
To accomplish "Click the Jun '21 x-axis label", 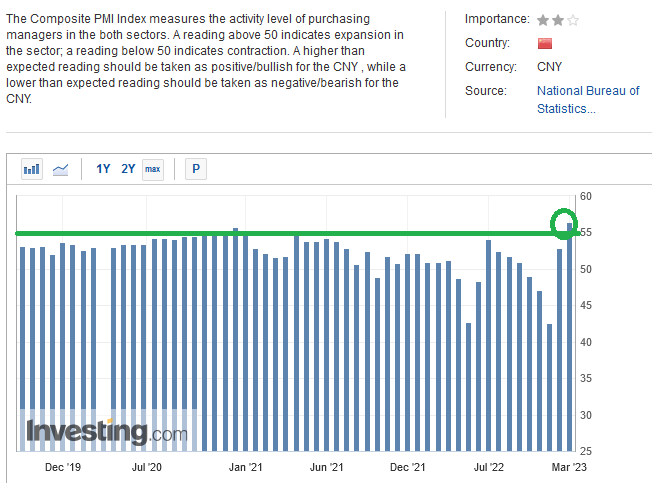I will (326, 467).
